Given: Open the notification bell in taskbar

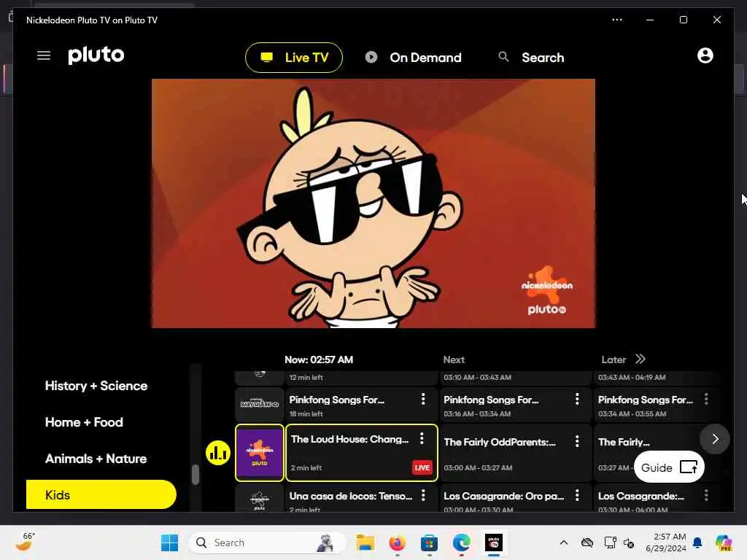Looking at the screenshot, I should click(x=697, y=542).
